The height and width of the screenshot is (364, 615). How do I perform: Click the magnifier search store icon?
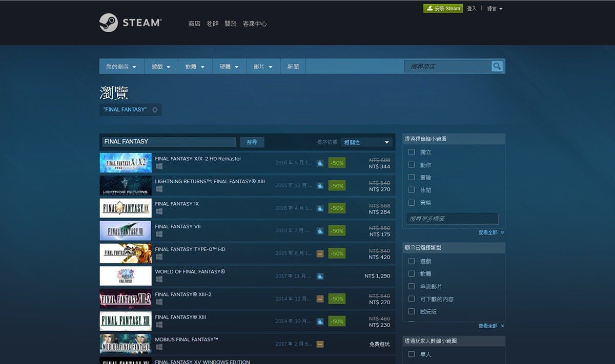[x=497, y=66]
